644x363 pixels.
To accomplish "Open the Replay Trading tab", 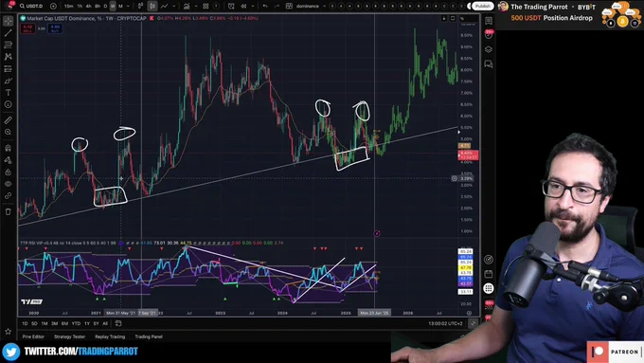I will [110, 336].
